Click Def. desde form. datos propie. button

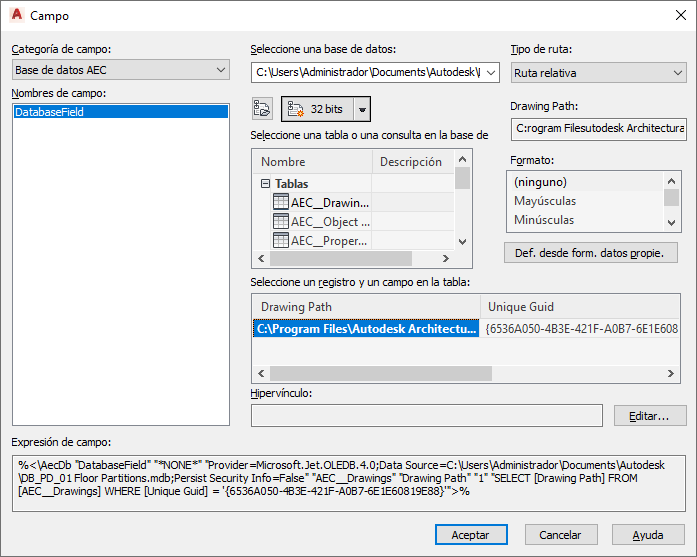(591, 253)
